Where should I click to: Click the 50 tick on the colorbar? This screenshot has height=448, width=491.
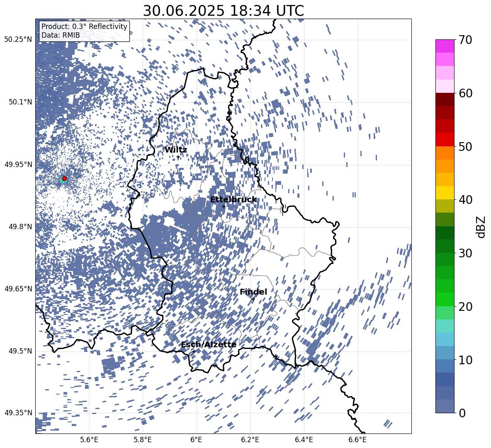pos(465,146)
